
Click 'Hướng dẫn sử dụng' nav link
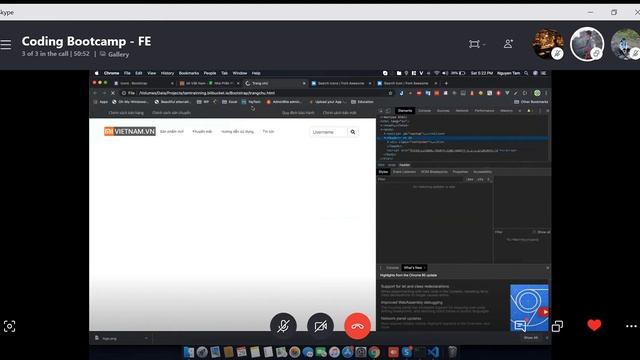click(x=237, y=132)
